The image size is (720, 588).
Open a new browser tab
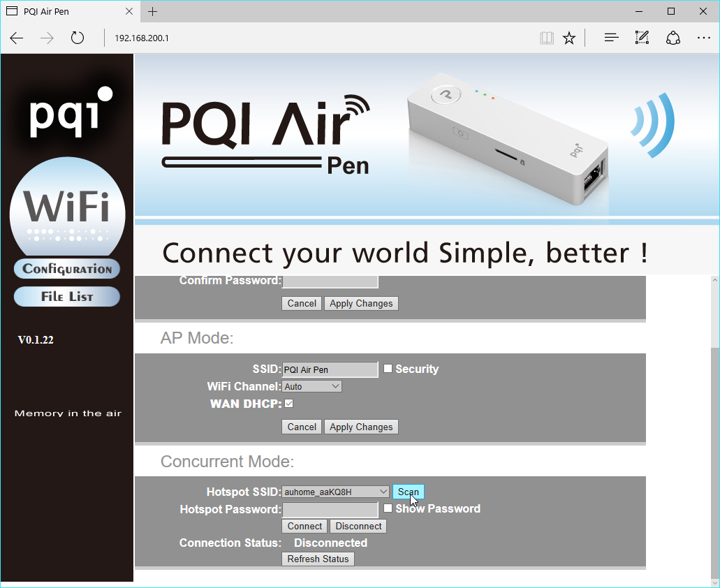(152, 11)
